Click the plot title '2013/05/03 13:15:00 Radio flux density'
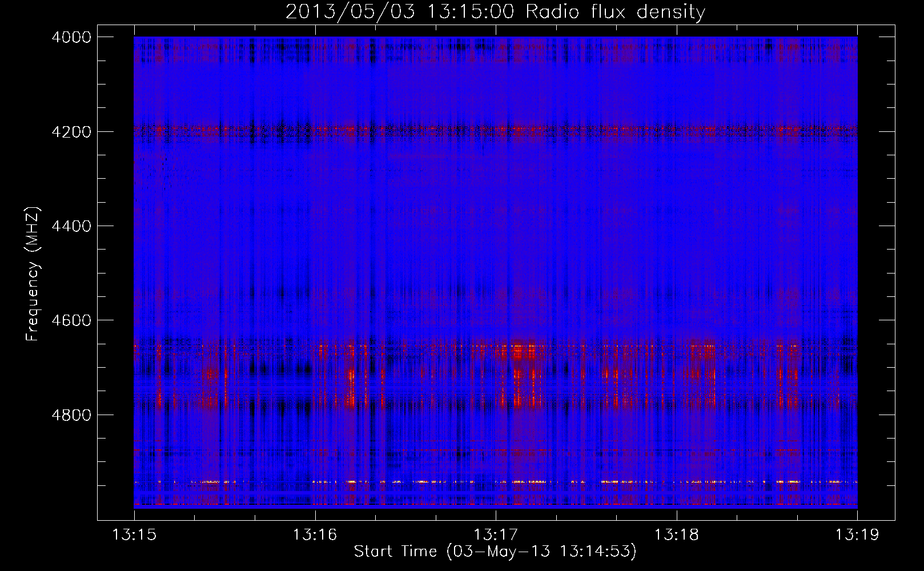This screenshot has width=924, height=571. point(495,12)
